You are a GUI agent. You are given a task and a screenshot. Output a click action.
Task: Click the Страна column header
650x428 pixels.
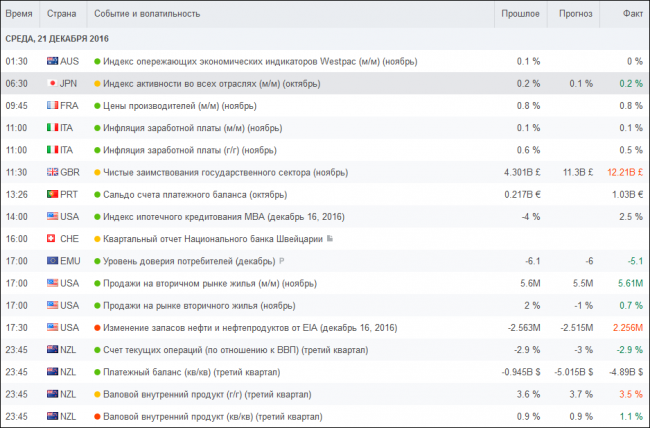tap(62, 14)
